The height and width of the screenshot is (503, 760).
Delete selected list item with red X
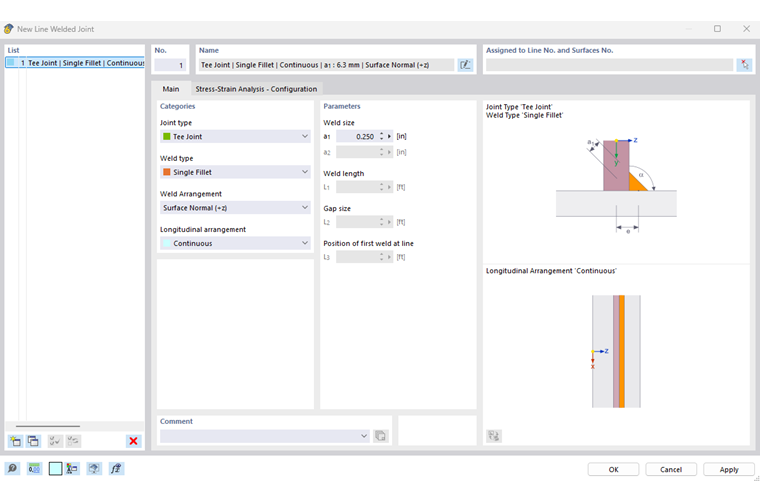click(x=133, y=441)
